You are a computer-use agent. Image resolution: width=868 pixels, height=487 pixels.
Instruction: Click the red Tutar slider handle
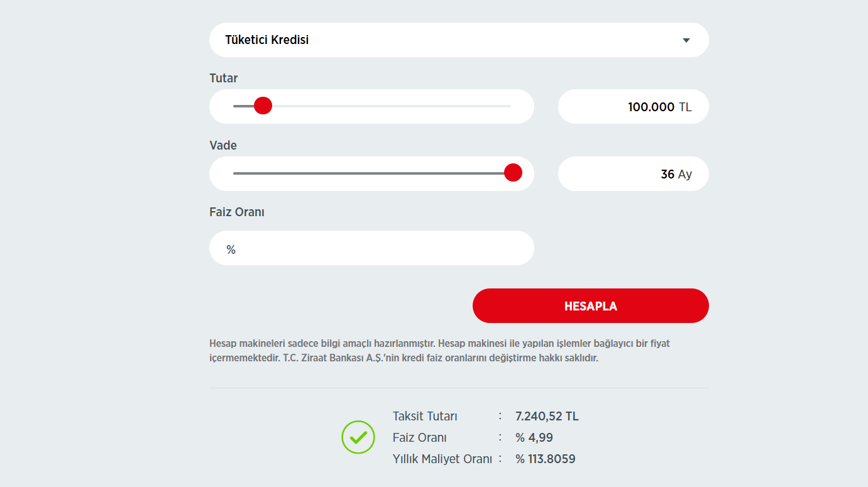coord(263,106)
